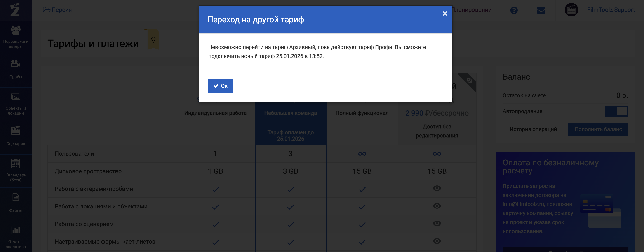
Task: Close the tariff change dialog
Action: click(x=445, y=14)
